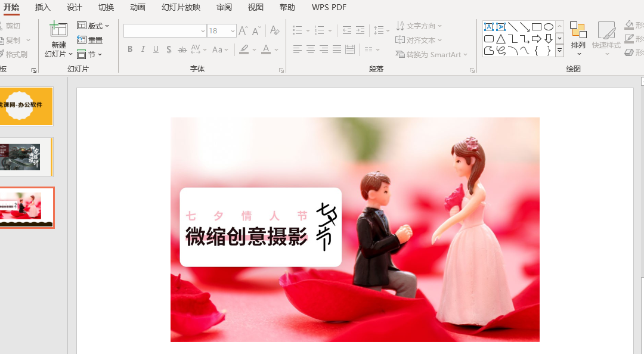Select the horizontal text box tool
This screenshot has height=354, width=644.
pos(489,26)
